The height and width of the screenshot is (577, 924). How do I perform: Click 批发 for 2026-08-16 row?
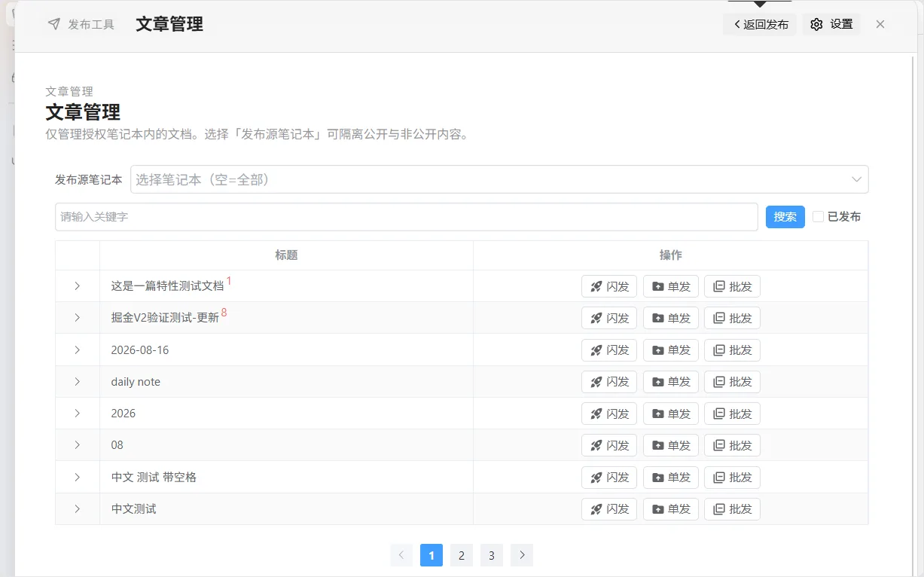point(732,350)
